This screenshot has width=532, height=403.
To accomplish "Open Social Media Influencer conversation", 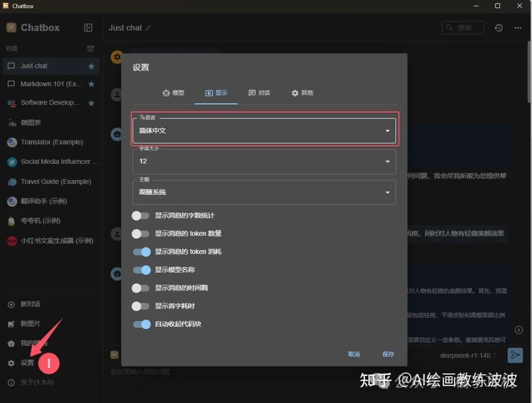I will click(x=51, y=162).
